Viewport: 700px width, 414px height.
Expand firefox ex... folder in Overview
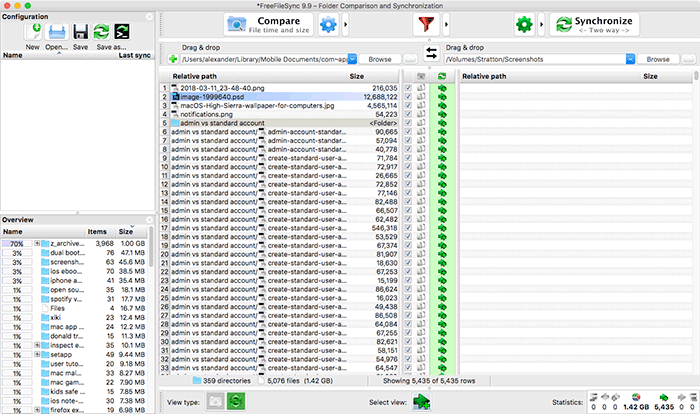37,410
